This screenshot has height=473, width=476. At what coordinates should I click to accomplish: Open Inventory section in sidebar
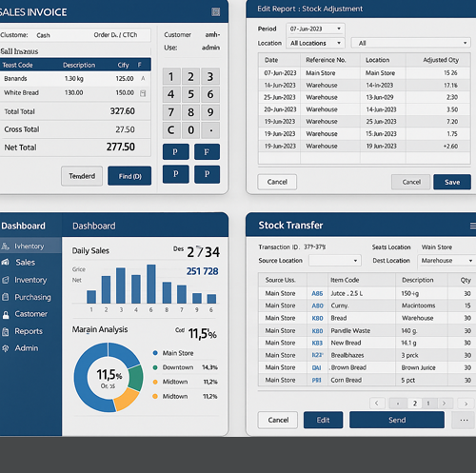pyautogui.click(x=30, y=280)
